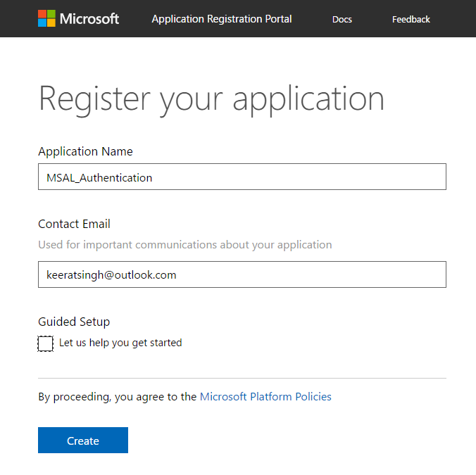Focus the Contact Email input field
Image resolution: width=476 pixels, height=475 pixels.
(x=242, y=274)
